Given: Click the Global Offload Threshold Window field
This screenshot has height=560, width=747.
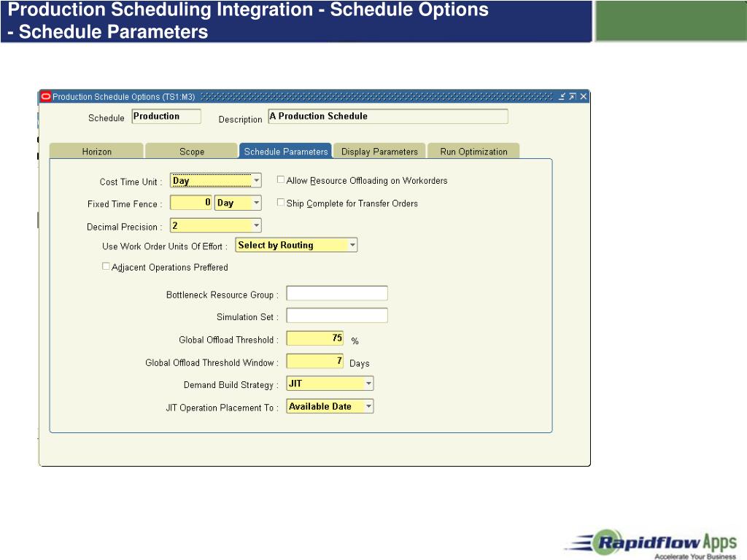Looking at the screenshot, I should 315,361.
